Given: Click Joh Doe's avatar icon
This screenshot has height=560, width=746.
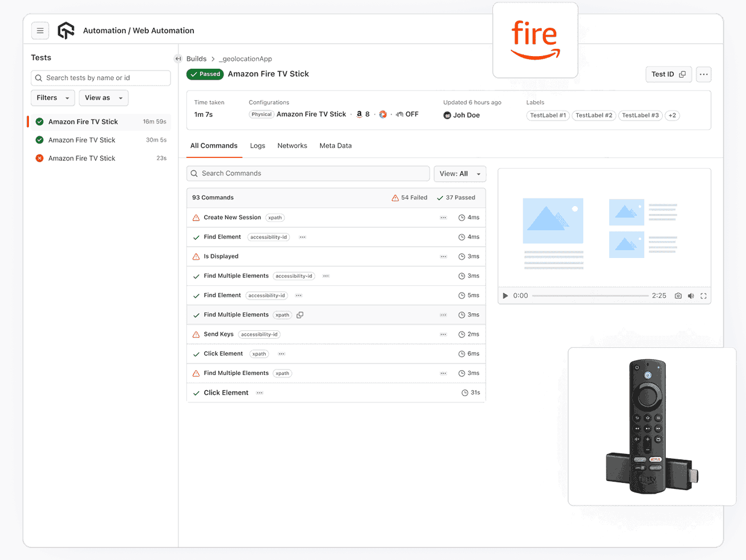Looking at the screenshot, I should click(447, 115).
